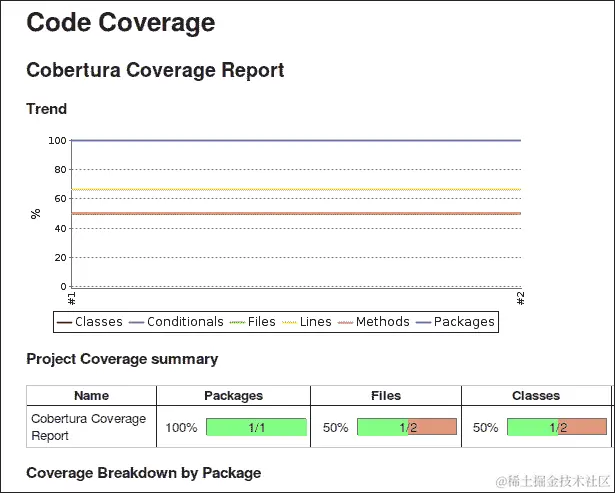615x493 pixels.
Task: Click the Code Coverage page heading
Action: click(121, 23)
